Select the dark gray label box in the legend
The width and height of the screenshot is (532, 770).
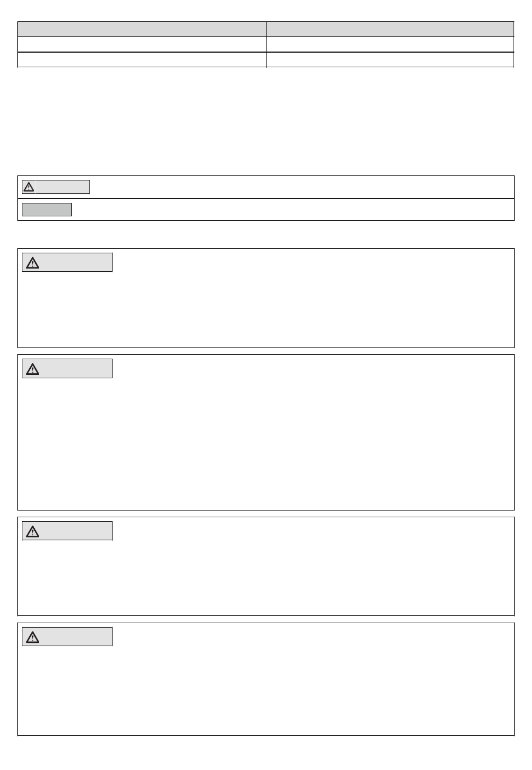point(46,210)
